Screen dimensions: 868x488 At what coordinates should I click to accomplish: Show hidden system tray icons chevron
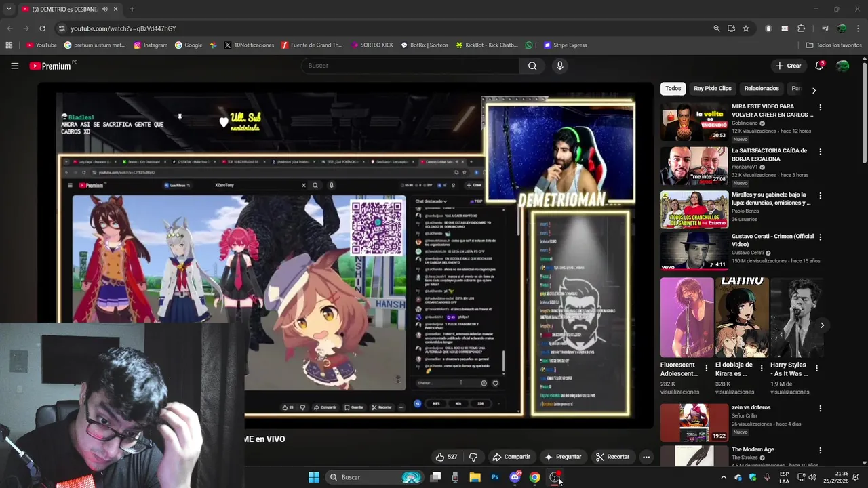click(723, 477)
